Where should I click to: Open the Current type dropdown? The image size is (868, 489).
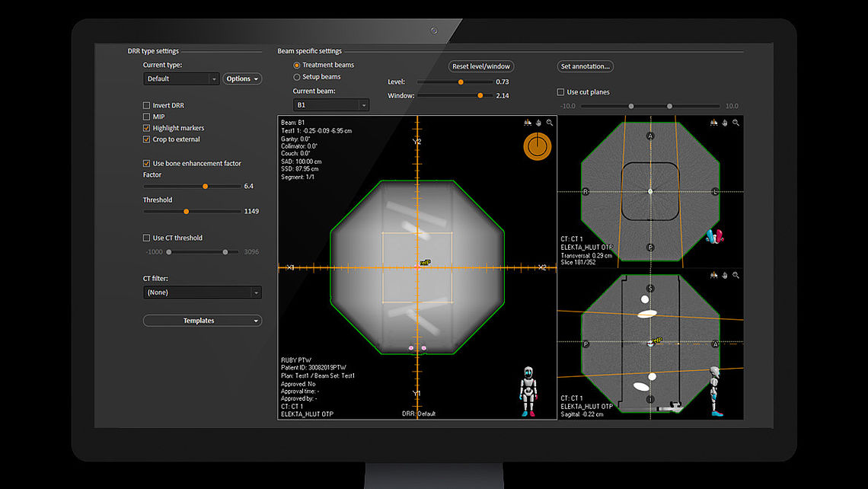(180, 78)
